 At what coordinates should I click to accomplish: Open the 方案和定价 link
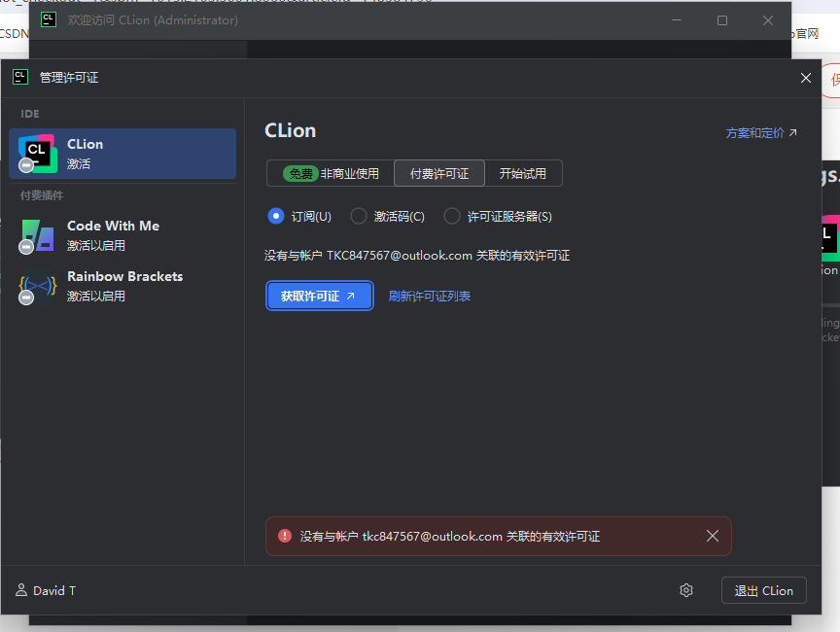pos(760,133)
